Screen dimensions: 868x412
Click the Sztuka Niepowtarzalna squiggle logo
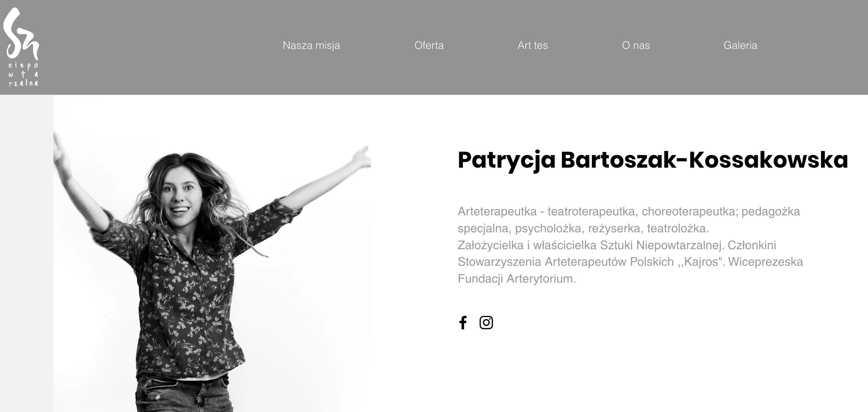tap(21, 34)
